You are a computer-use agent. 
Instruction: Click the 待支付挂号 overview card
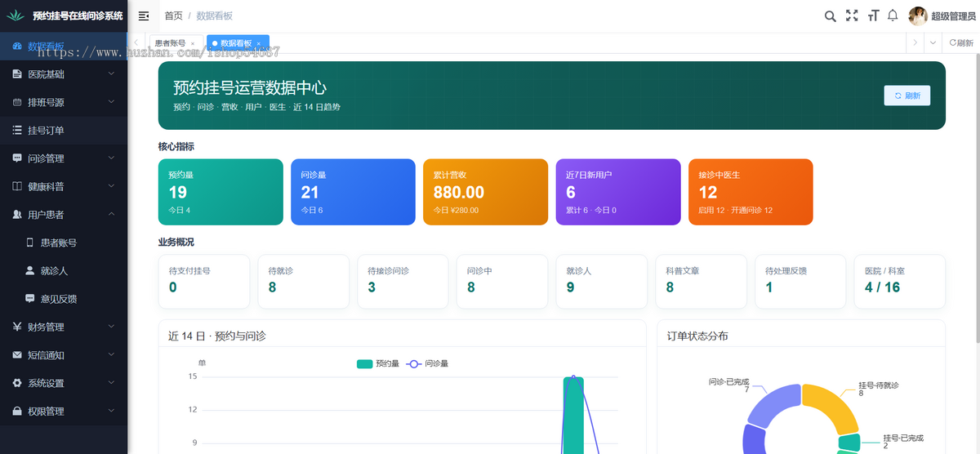click(x=204, y=282)
